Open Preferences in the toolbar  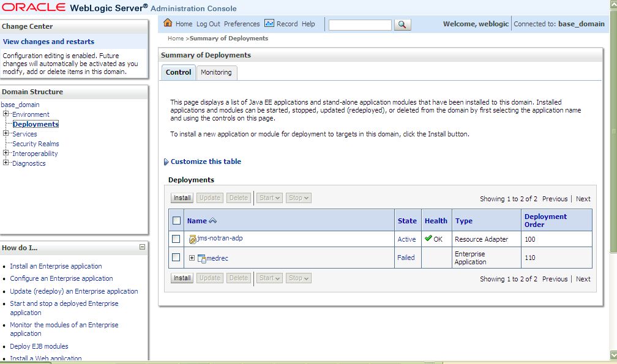coord(242,24)
